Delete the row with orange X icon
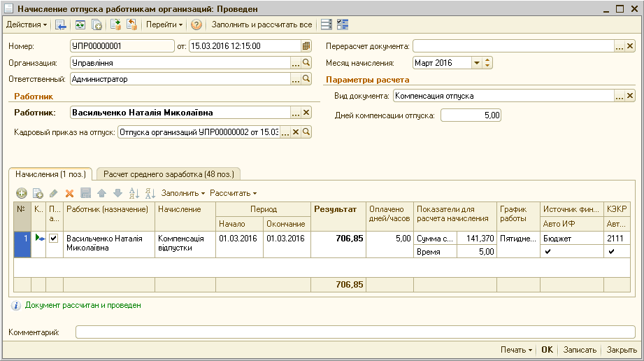The height and width of the screenshot is (361, 644). click(x=69, y=193)
